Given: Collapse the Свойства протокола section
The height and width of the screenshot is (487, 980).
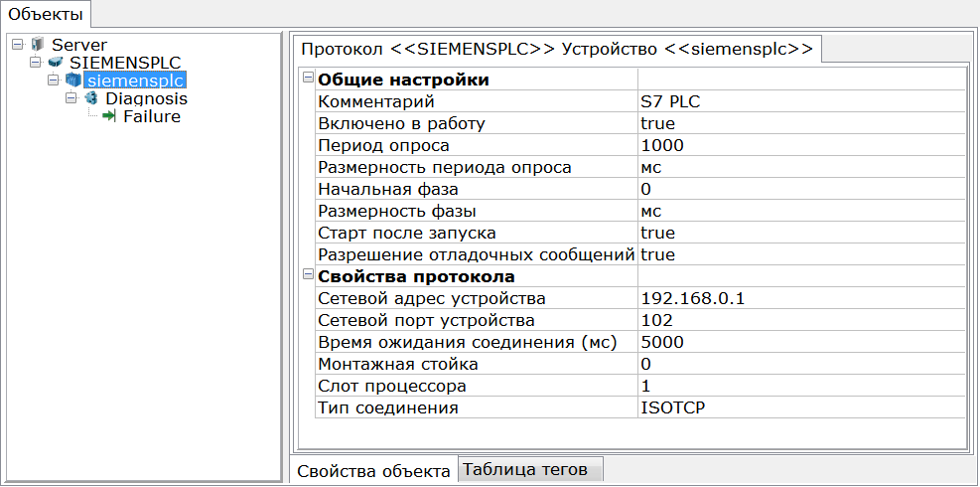Looking at the screenshot, I should point(308,274).
